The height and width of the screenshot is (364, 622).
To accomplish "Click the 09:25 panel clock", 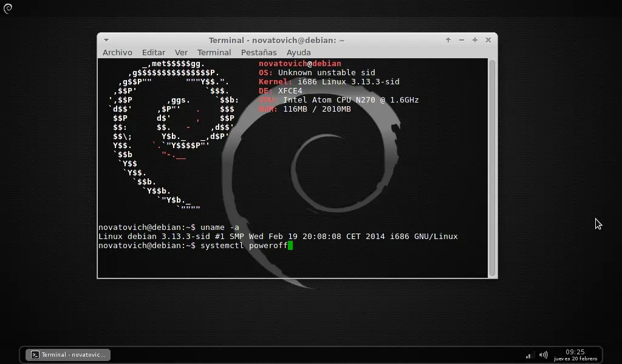I will tap(575, 352).
